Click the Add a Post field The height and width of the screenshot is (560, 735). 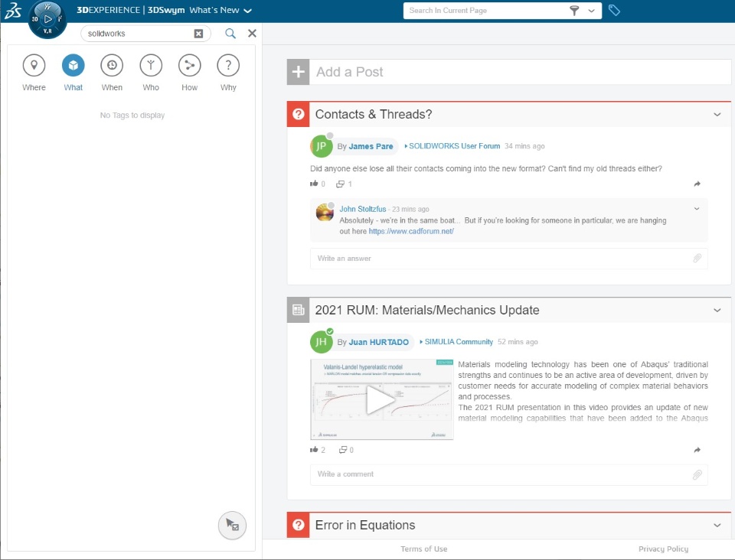click(x=521, y=72)
